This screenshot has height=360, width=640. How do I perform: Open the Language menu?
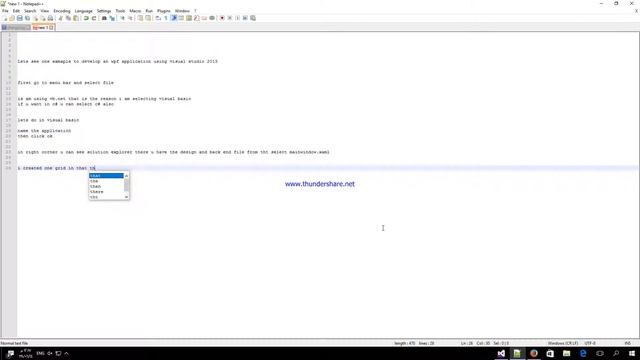tap(84, 11)
